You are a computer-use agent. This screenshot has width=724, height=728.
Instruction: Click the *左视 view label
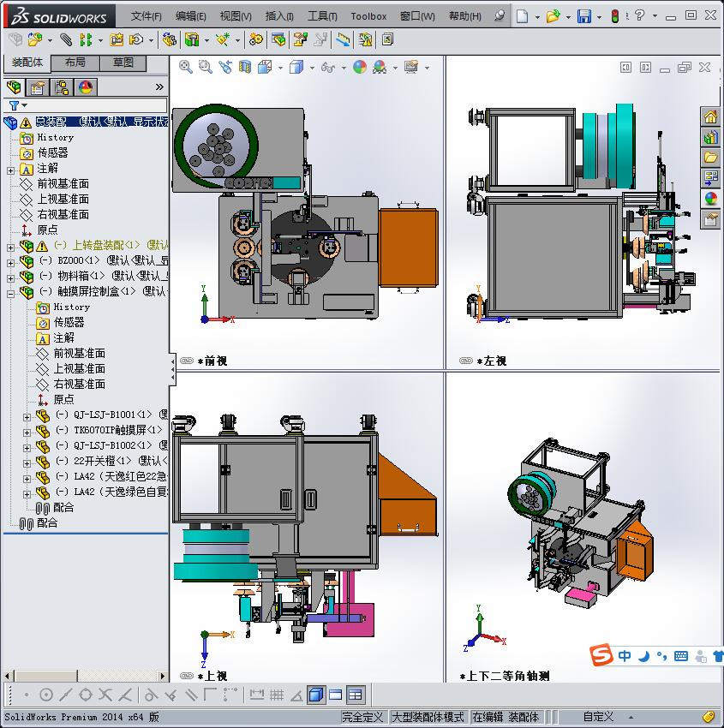tap(491, 361)
